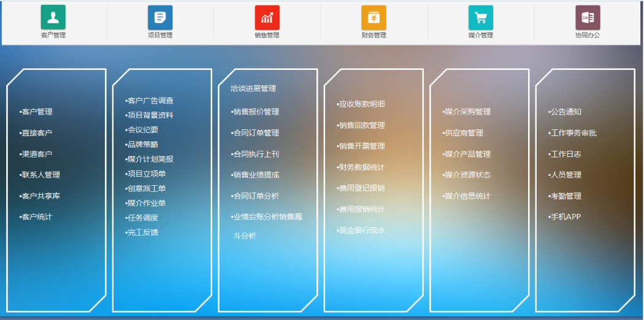Open 项目背景资料
644x320 pixels.
pyautogui.click(x=149, y=115)
